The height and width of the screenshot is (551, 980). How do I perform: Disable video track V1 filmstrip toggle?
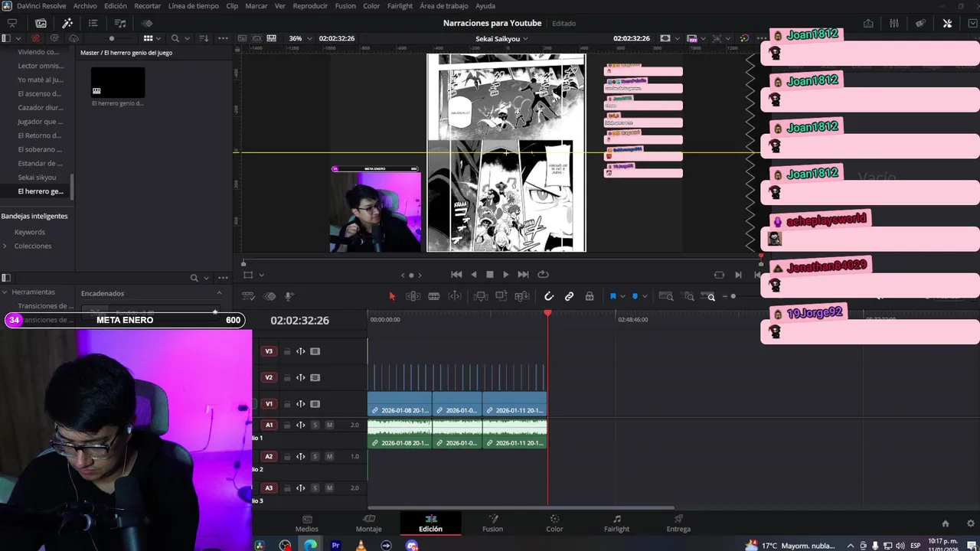click(315, 403)
